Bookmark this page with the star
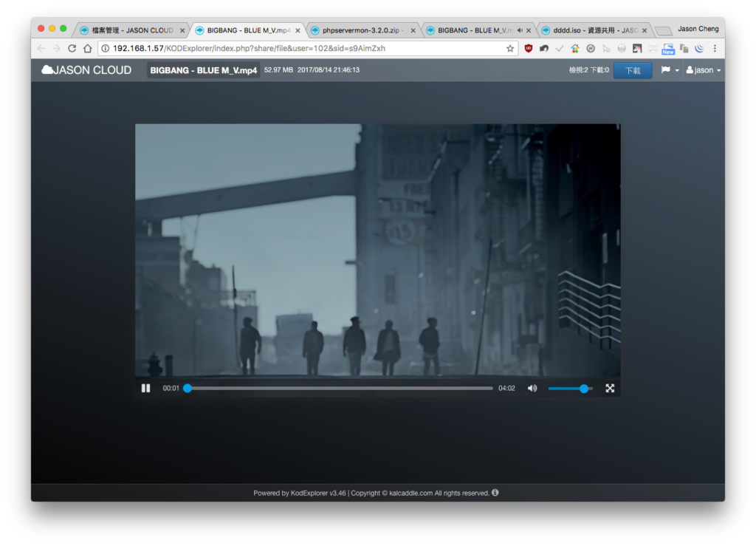The width and height of the screenshot is (756, 546). (510, 48)
